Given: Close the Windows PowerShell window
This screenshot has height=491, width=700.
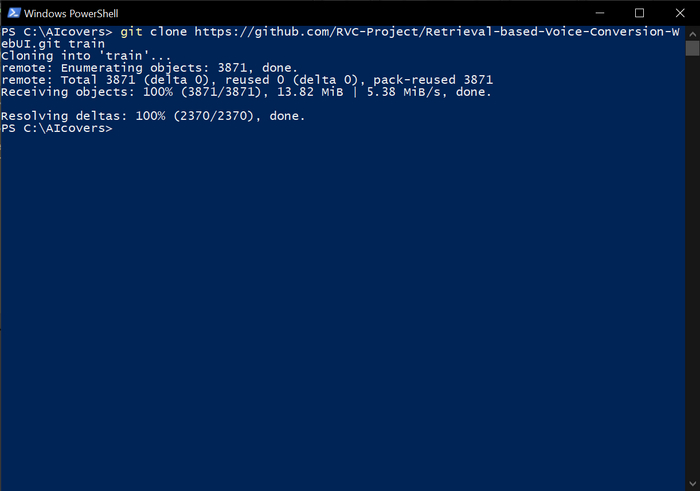Looking at the screenshot, I should pyautogui.click(x=679, y=13).
